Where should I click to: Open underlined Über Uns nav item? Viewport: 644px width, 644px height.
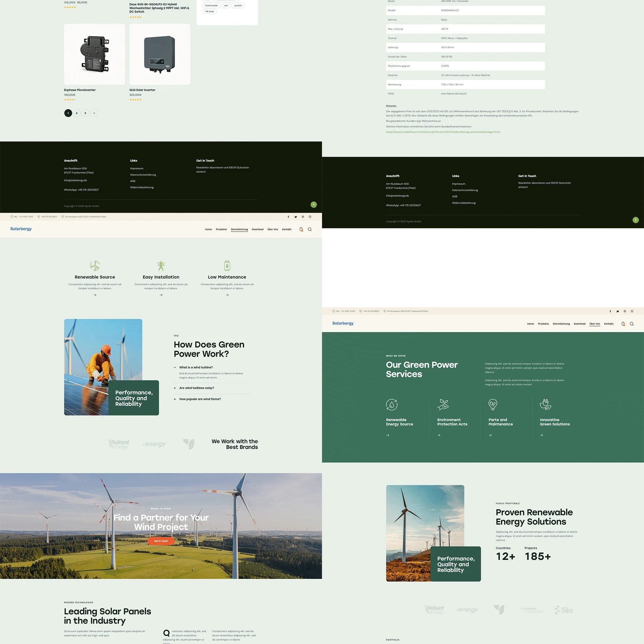tap(595, 324)
